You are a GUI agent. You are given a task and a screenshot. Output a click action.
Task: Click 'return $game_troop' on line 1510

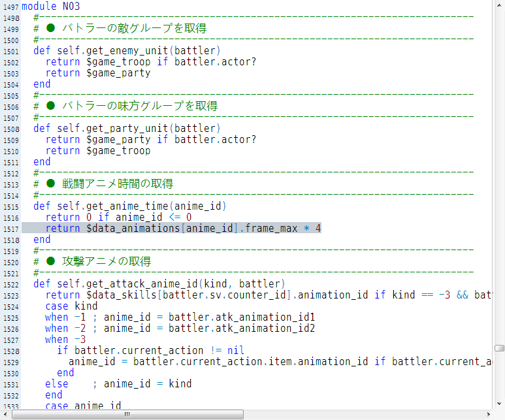98,151
